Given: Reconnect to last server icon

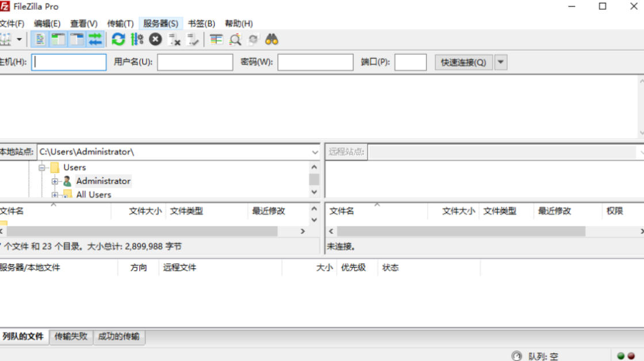Looking at the screenshot, I should pyautogui.click(x=193, y=39).
